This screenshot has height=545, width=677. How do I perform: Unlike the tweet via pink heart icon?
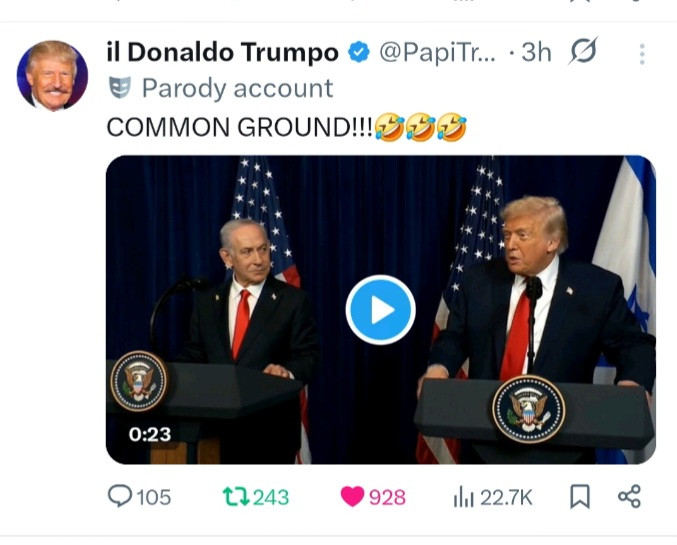352,497
